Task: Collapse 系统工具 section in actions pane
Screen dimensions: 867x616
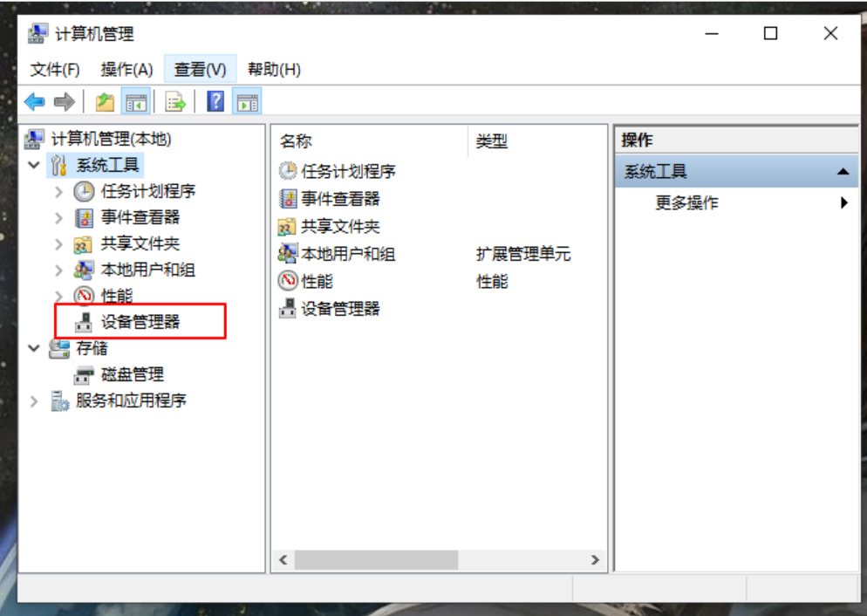Action: (843, 171)
